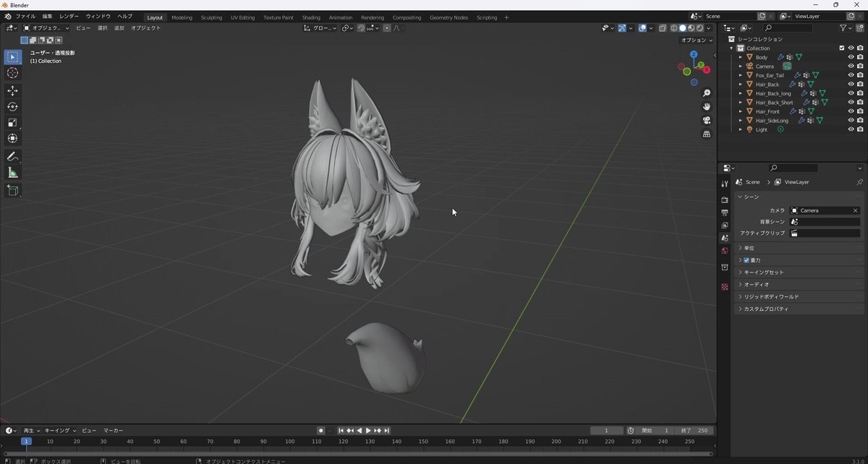Play animation forward
The image size is (868, 464).
click(368, 431)
